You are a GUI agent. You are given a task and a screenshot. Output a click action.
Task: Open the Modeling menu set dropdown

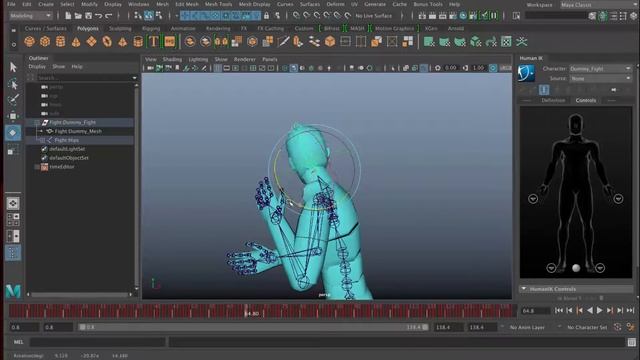31,16
